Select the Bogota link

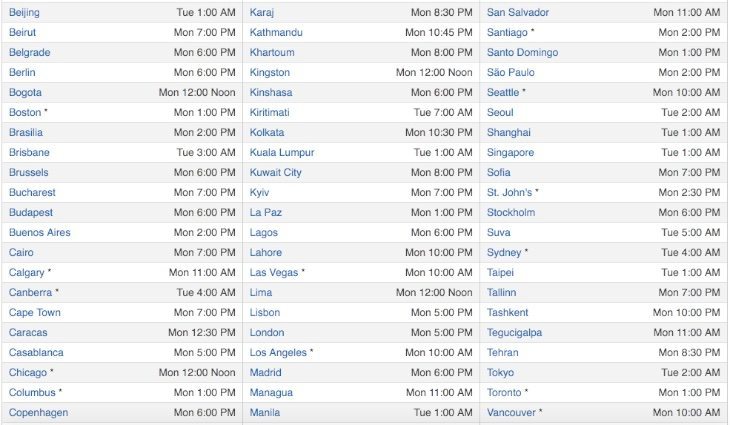click(x=25, y=93)
